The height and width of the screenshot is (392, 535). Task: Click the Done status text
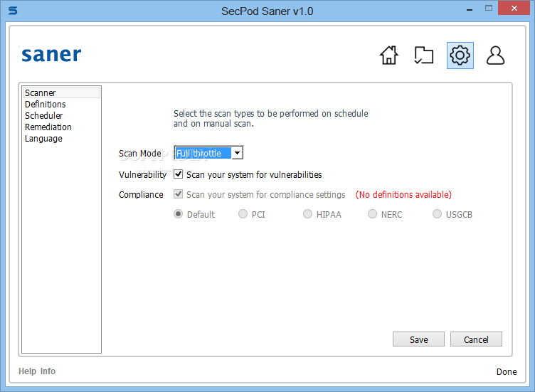tap(507, 372)
